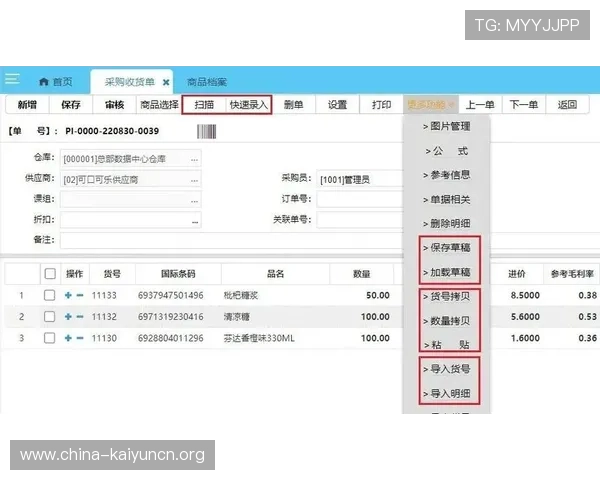The height and width of the screenshot is (480, 600).
Task: Check the box for row 11132
Action: [x=49, y=317]
